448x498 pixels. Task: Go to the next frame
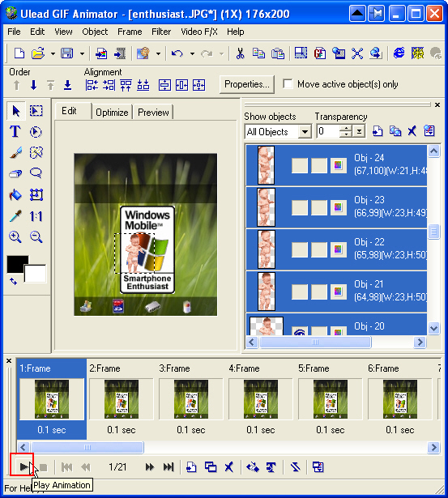tap(149, 467)
